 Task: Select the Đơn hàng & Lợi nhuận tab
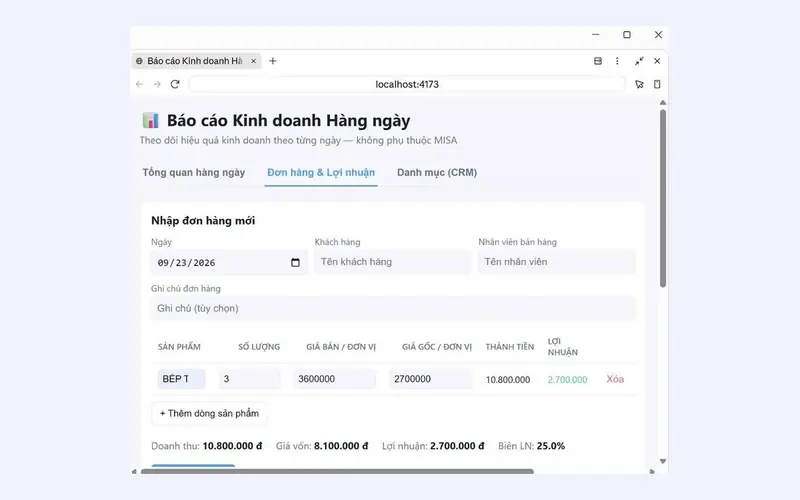pyautogui.click(x=321, y=172)
